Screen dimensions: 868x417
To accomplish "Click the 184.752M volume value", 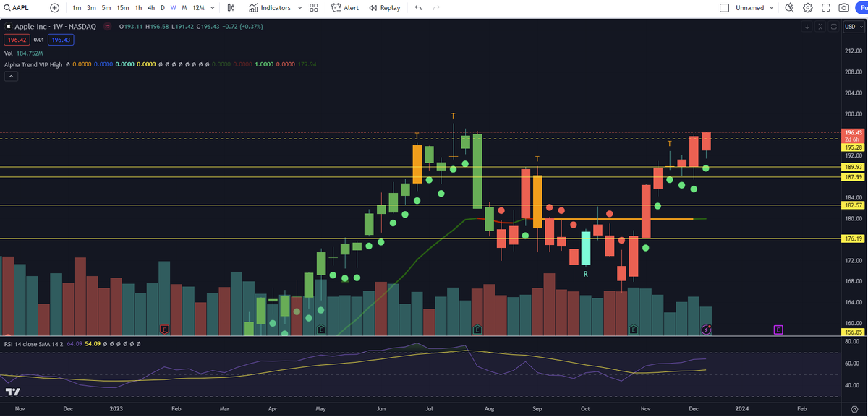I will (30, 53).
